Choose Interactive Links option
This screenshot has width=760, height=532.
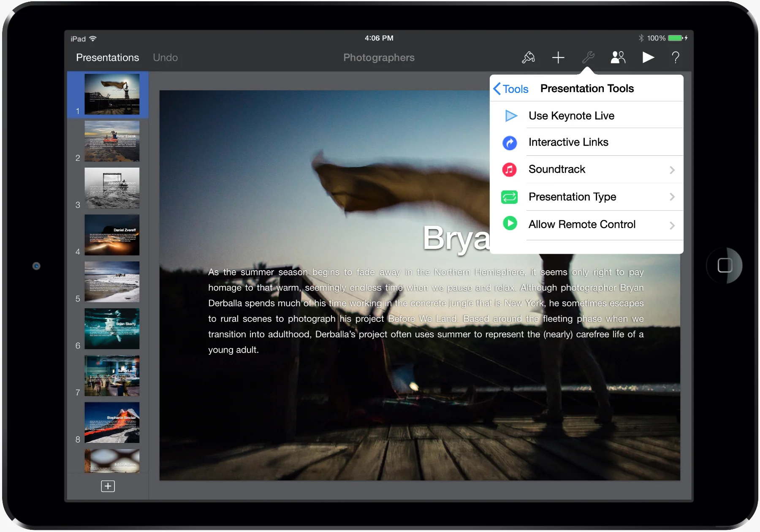click(568, 142)
